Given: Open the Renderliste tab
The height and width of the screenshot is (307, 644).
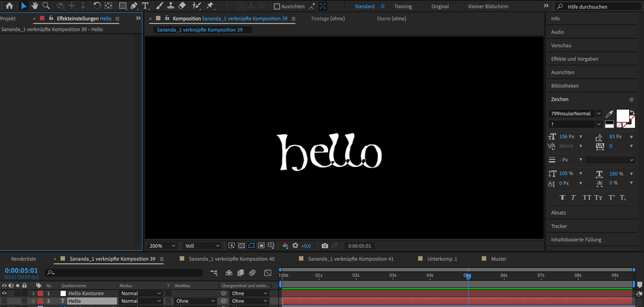Looking at the screenshot, I should pyautogui.click(x=24, y=259).
